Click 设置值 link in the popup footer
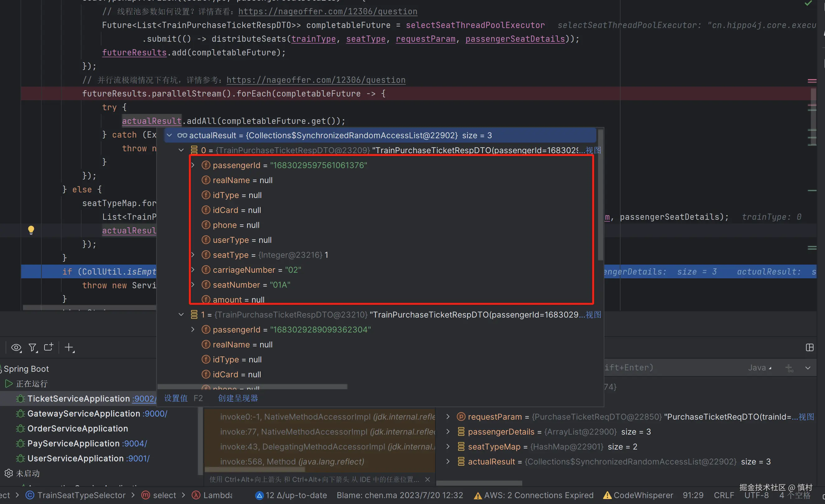 click(176, 398)
